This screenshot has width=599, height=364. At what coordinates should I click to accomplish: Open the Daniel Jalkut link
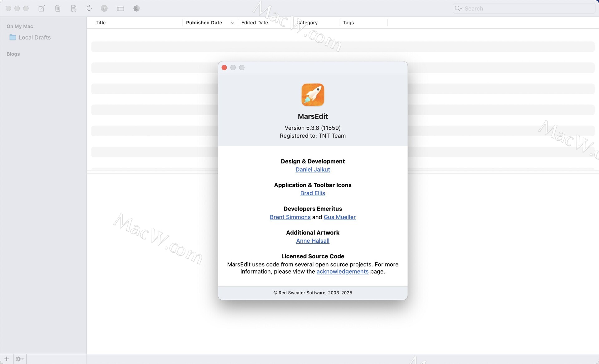pos(313,169)
